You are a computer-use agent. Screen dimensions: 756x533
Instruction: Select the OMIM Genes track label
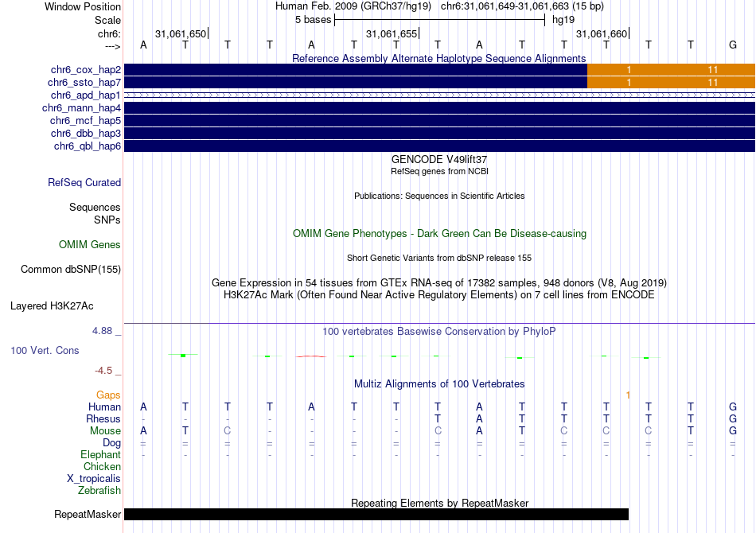90,245
